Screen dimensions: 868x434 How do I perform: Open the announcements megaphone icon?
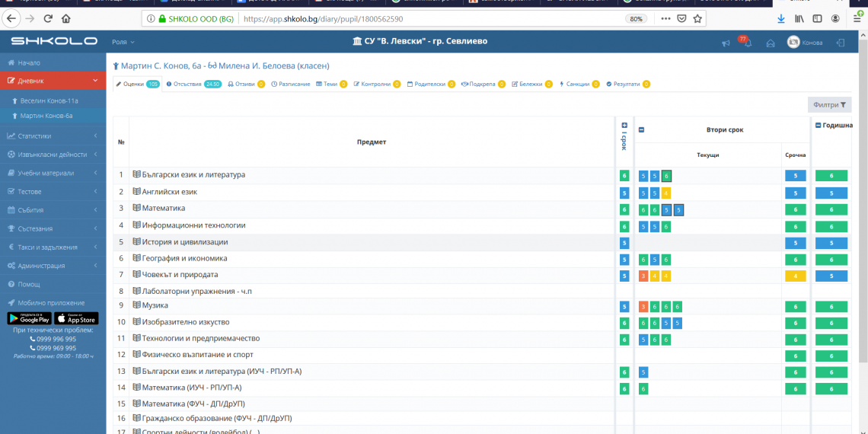pos(726,43)
